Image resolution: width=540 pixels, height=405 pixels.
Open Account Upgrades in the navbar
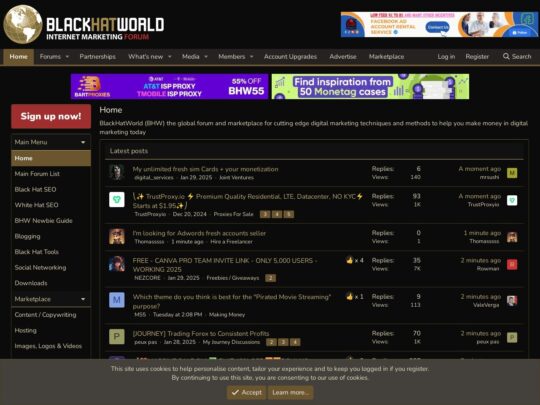pos(290,56)
